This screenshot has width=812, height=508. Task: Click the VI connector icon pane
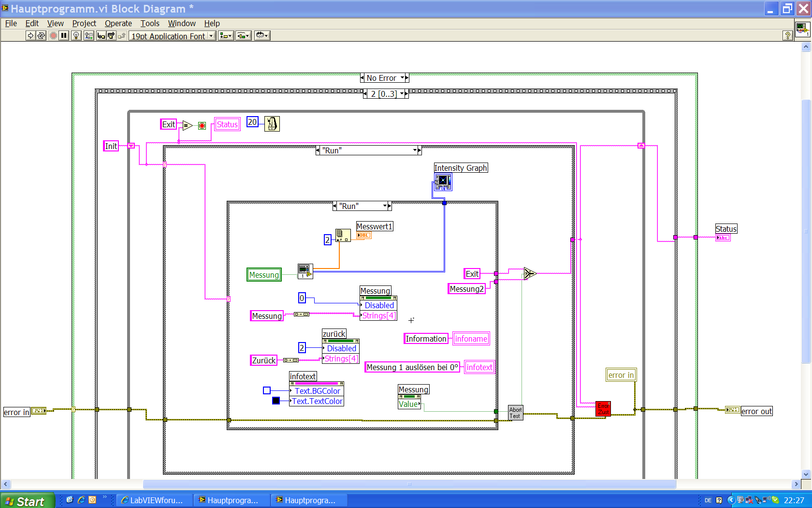tap(802, 29)
